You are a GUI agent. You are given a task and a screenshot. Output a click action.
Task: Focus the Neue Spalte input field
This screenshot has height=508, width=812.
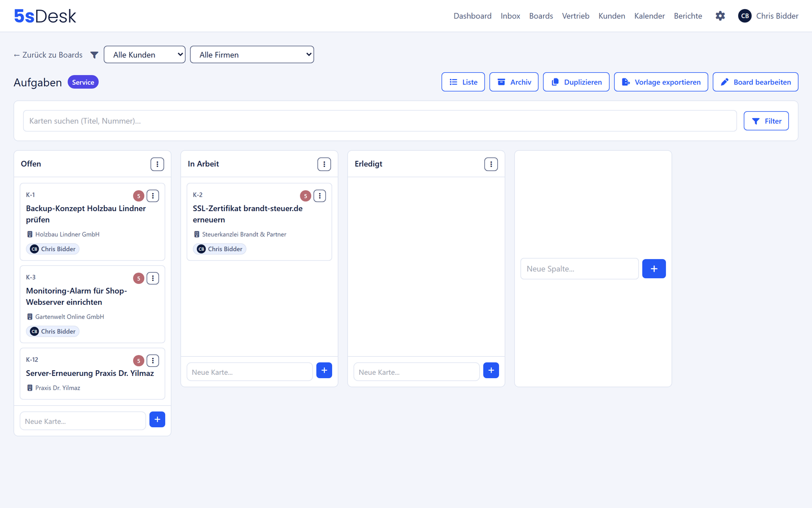[580, 269]
